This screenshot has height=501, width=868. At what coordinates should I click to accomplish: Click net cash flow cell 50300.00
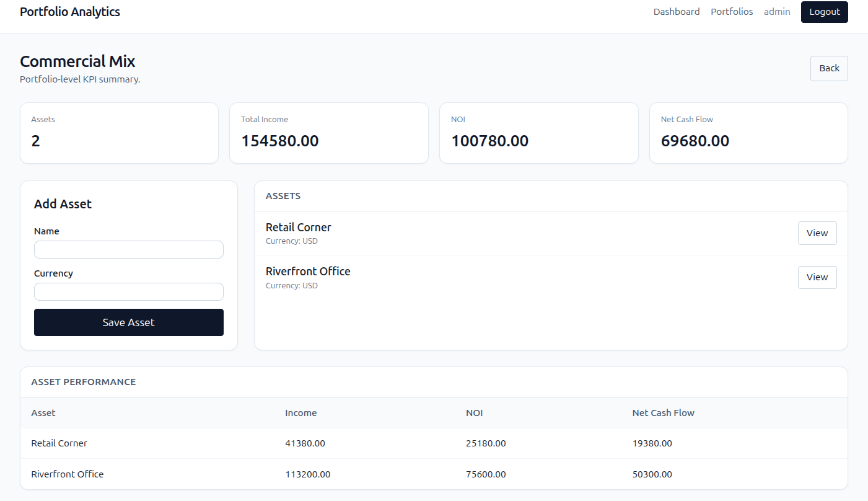[x=652, y=474]
